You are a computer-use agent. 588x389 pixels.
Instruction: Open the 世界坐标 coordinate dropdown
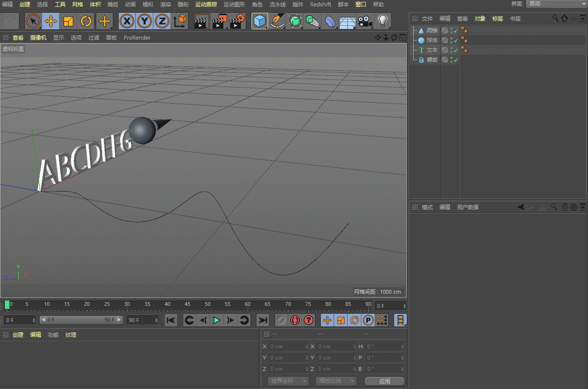coord(288,381)
